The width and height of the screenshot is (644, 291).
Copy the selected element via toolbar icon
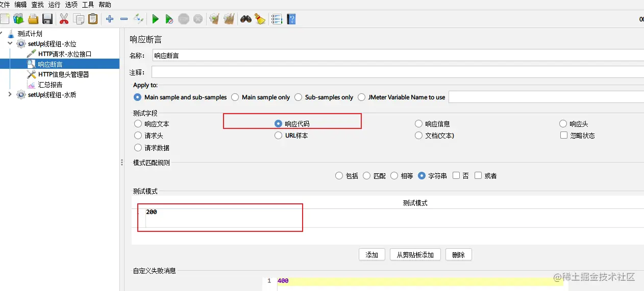(x=79, y=19)
